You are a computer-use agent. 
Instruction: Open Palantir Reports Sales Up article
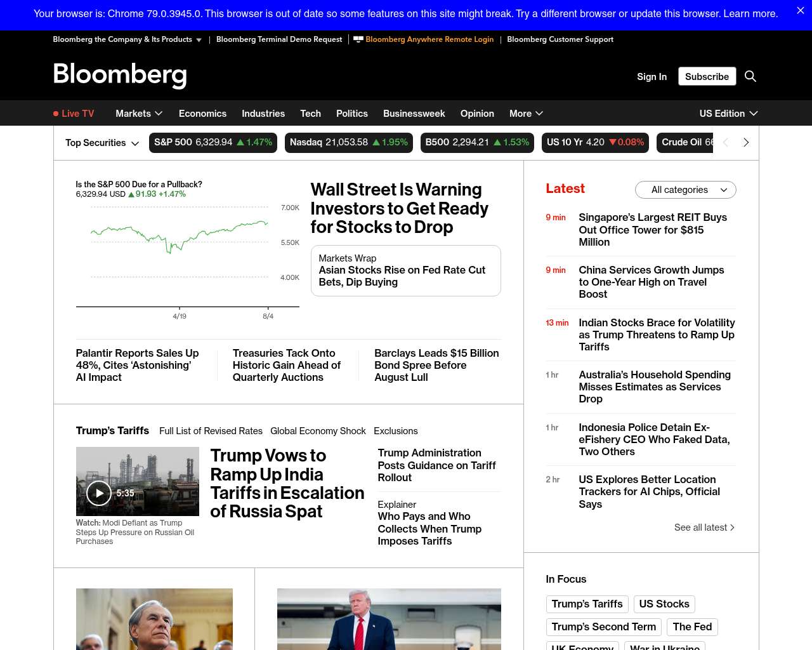[138, 365]
